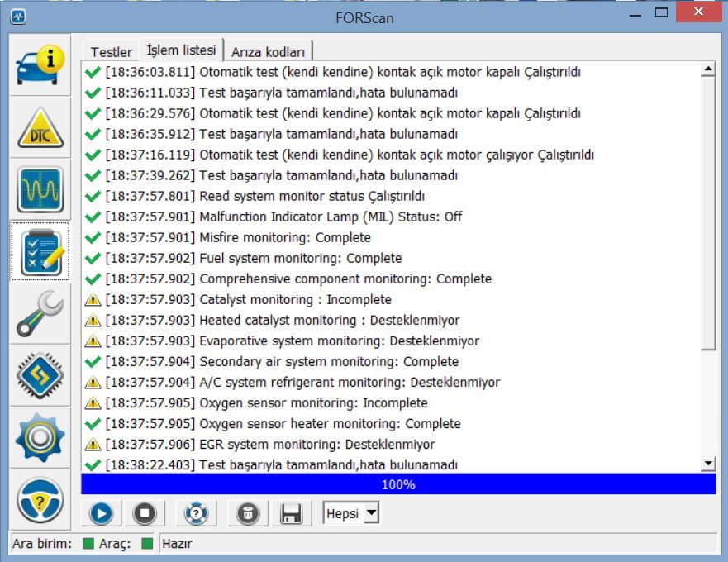Click the lifebuoy help icon
Viewport: 728px width, 562px height.
197,513
